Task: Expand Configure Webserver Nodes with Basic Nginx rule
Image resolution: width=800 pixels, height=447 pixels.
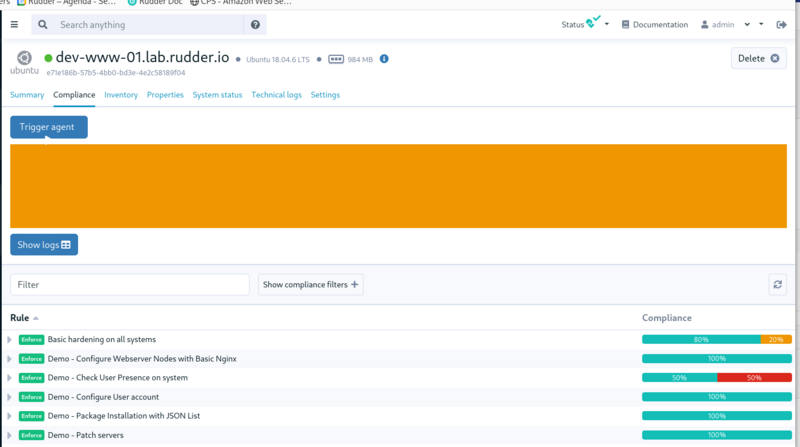Action: [x=9, y=359]
